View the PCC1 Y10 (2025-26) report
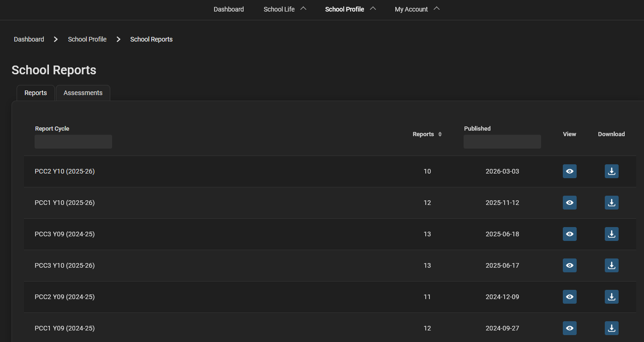This screenshot has height=342, width=644. tap(570, 203)
